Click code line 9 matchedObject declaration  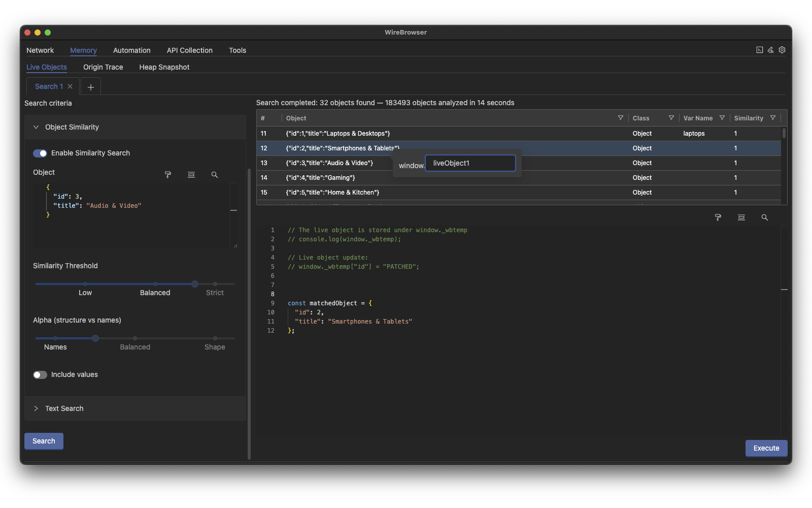tap(330, 303)
